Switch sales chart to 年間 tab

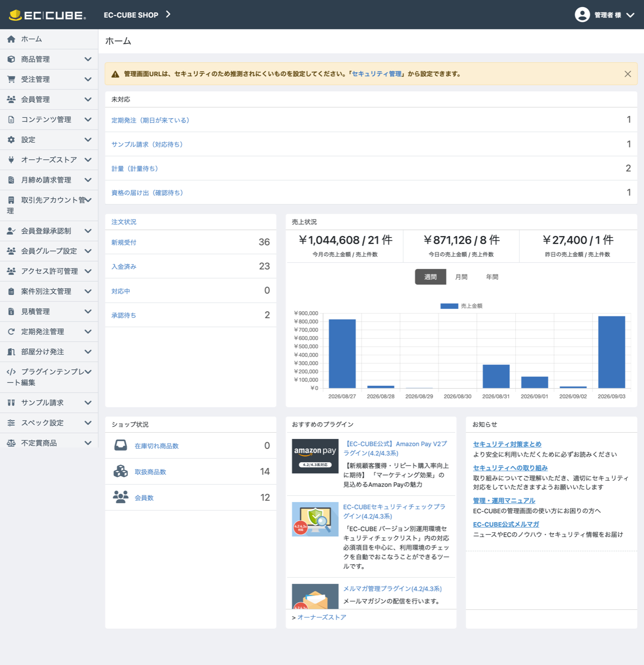[x=492, y=277]
